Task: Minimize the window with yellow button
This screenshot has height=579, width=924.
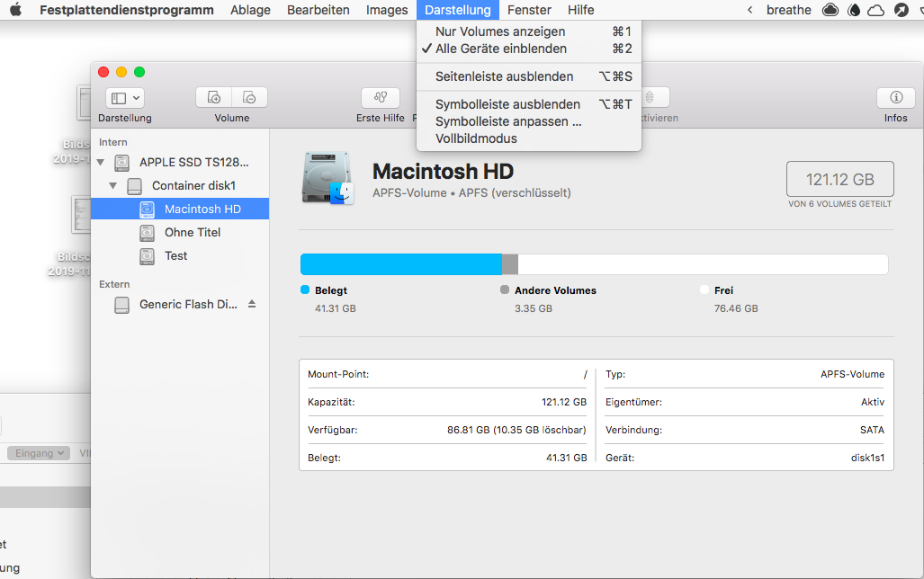Action: pyautogui.click(x=121, y=72)
